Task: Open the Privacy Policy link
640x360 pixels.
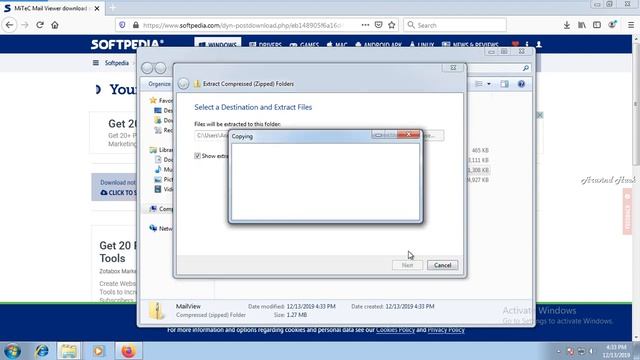Action: (x=446, y=330)
